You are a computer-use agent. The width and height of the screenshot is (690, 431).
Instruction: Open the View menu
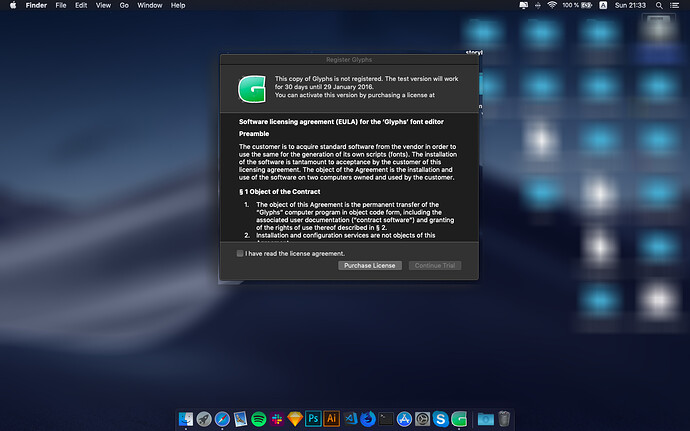coord(103,5)
